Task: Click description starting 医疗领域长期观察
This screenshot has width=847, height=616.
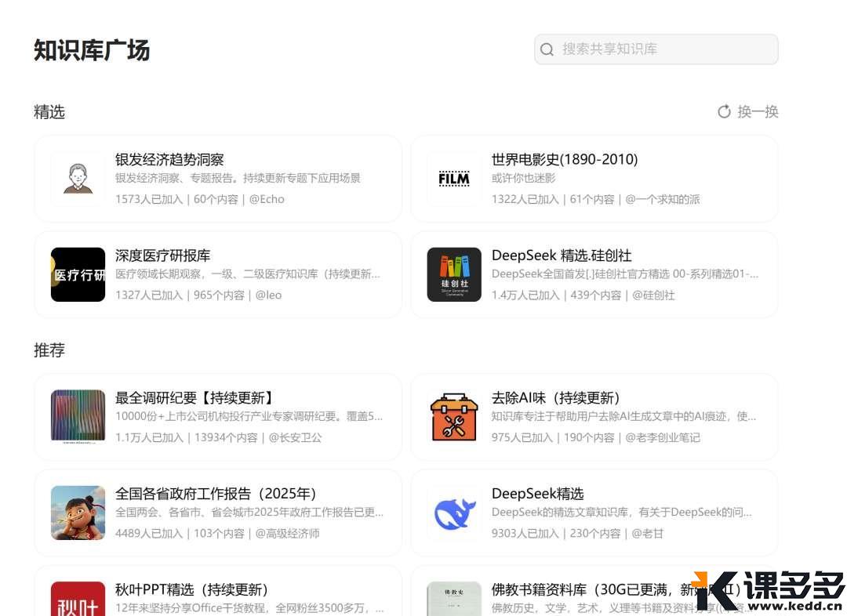Action: [248, 274]
